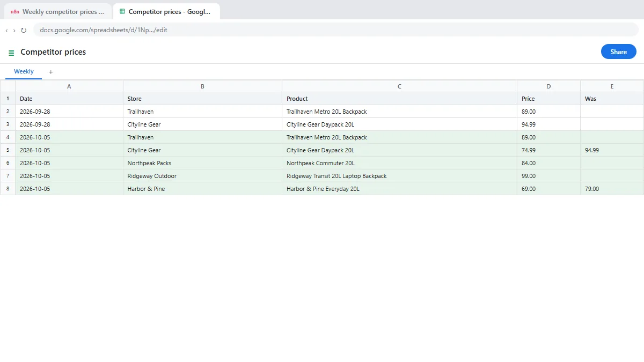The image size is (644, 362).
Task: Select the Competitor prices Google Sheets browser tab
Action: pos(166,12)
